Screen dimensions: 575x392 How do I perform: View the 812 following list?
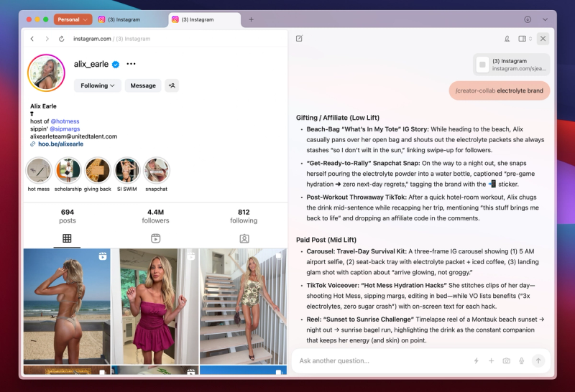(244, 216)
